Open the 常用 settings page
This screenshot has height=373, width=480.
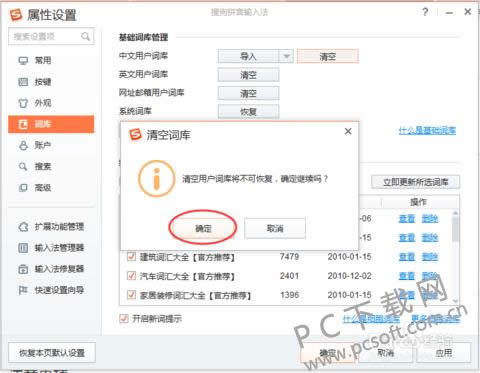tap(43, 61)
